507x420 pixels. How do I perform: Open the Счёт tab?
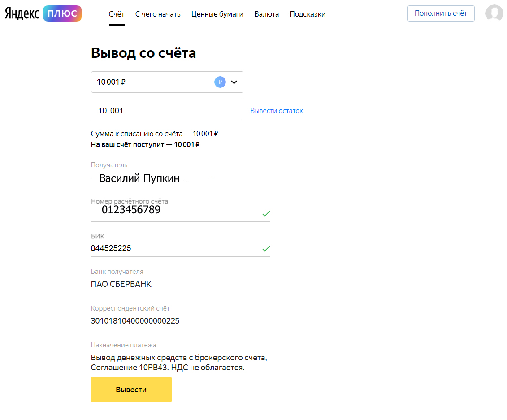(x=117, y=14)
